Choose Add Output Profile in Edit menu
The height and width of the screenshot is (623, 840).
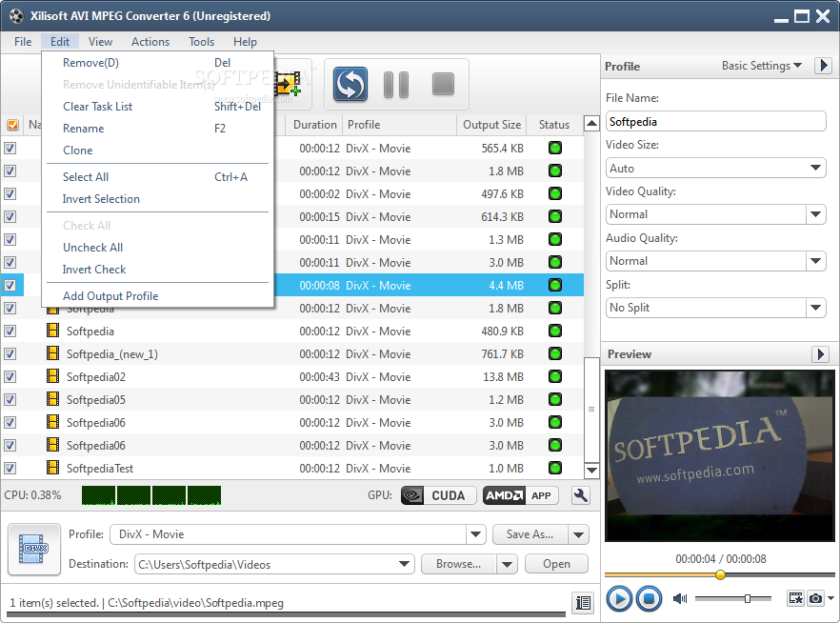157,296
